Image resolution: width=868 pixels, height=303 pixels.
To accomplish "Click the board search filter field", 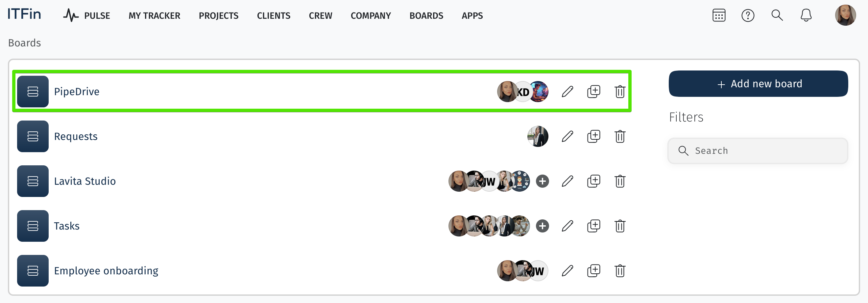I will pos(758,151).
